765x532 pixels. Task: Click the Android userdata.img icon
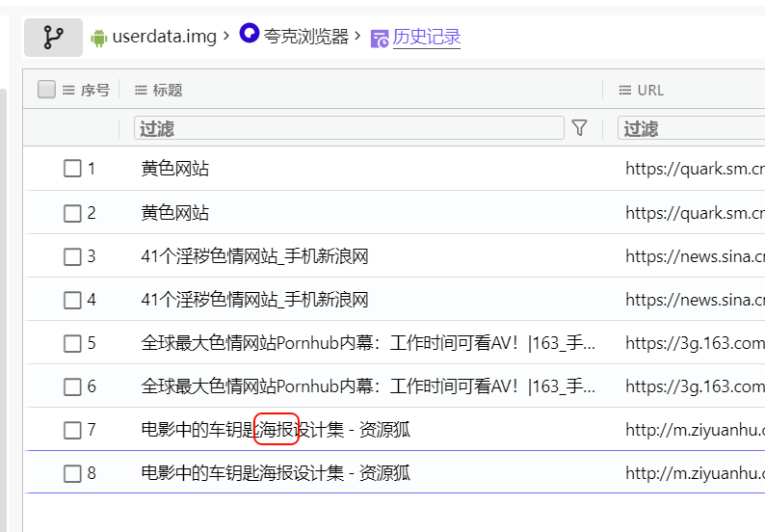(x=98, y=38)
